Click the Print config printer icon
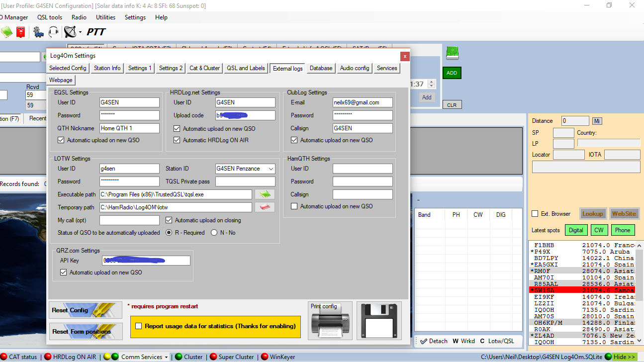 [330, 321]
